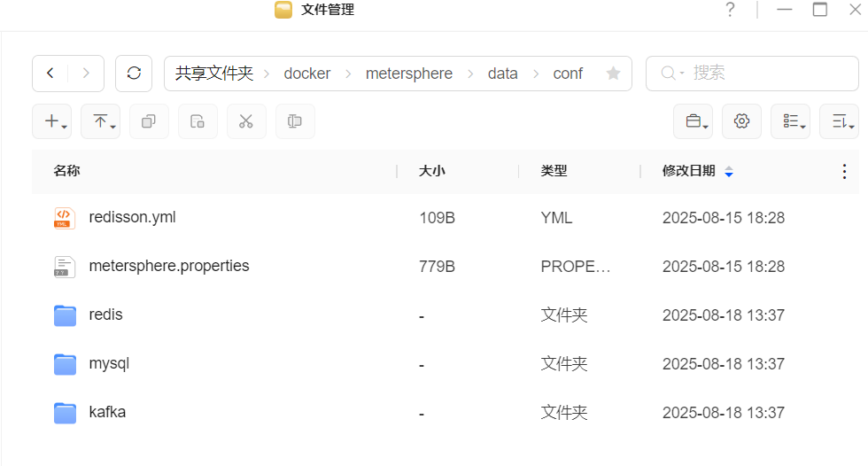Image resolution: width=868 pixels, height=466 pixels.
Task: Click the column options three-dot icon
Action: (844, 172)
